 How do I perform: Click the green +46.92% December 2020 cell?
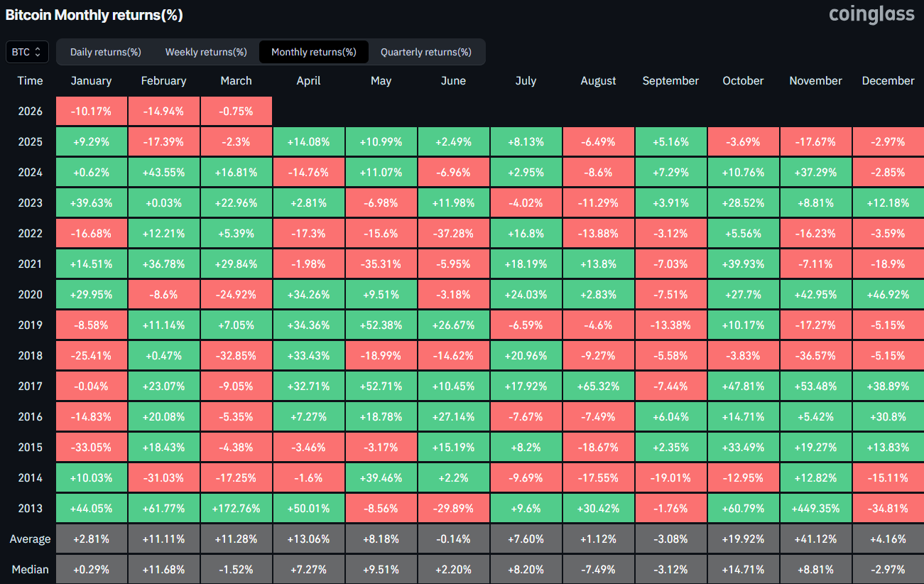(x=888, y=293)
